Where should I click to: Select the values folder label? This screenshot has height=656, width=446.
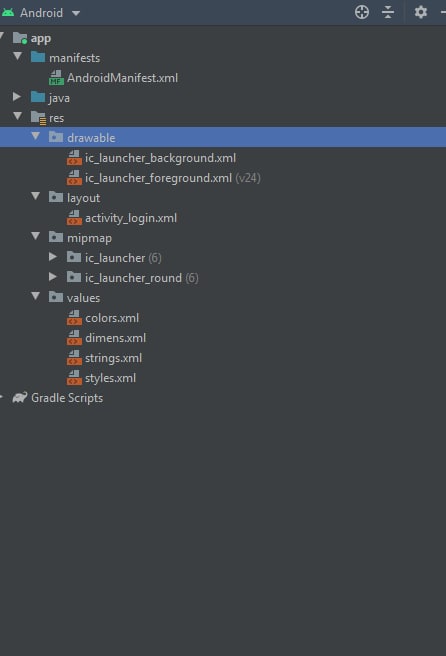pos(83,298)
